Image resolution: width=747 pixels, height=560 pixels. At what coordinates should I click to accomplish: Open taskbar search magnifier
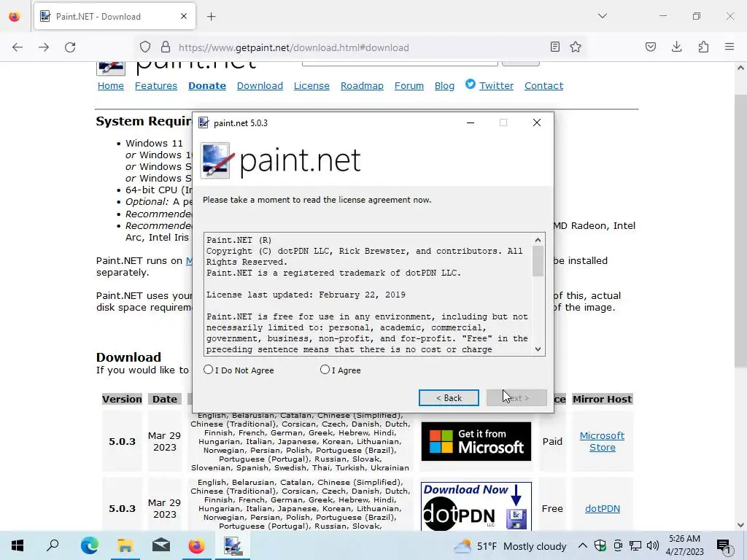coord(53,545)
